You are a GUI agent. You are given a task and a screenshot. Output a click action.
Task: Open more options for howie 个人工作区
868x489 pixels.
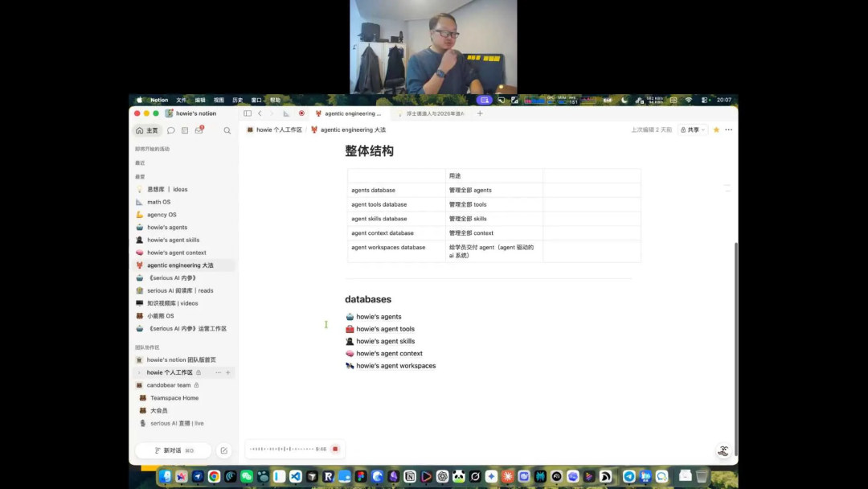coord(218,372)
